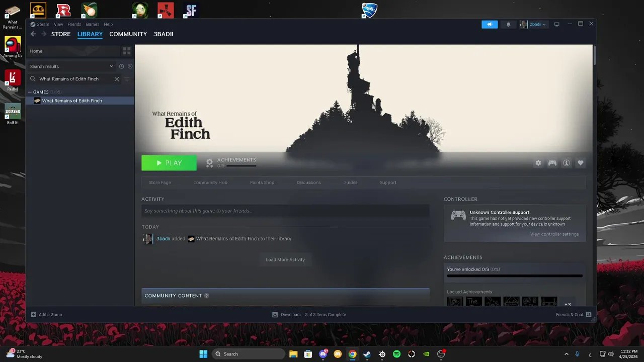Viewport: 644px width, 362px height.
Task: Go forward with the right arrow
Action: (44, 34)
